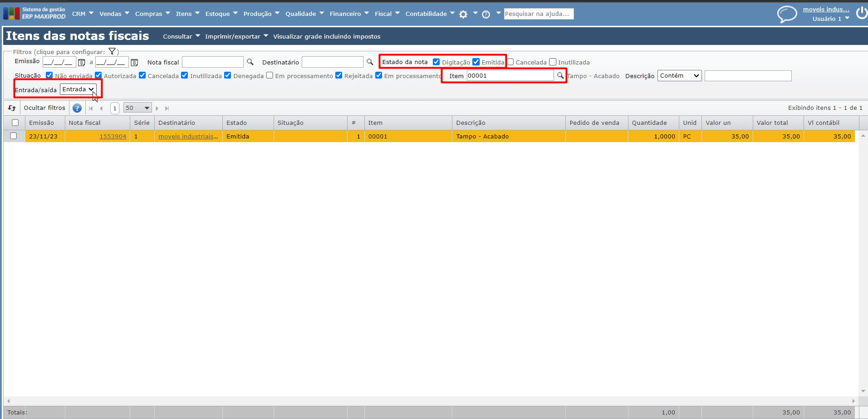Click the Nota fiscal filter input
The height and width of the screenshot is (419, 868).
(213, 62)
